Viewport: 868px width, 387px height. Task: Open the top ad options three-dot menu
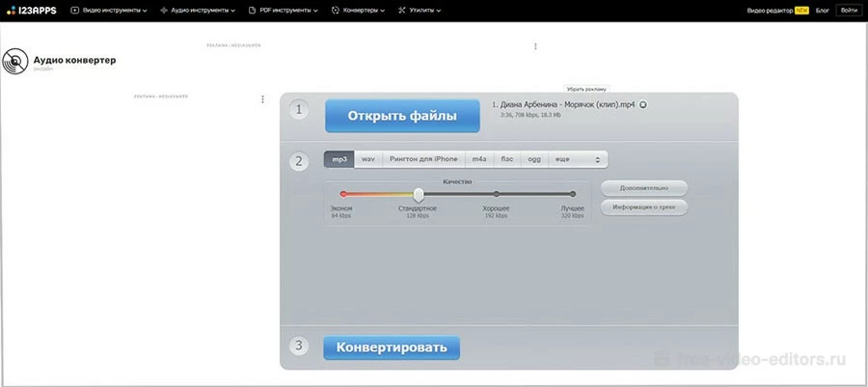pyautogui.click(x=535, y=46)
